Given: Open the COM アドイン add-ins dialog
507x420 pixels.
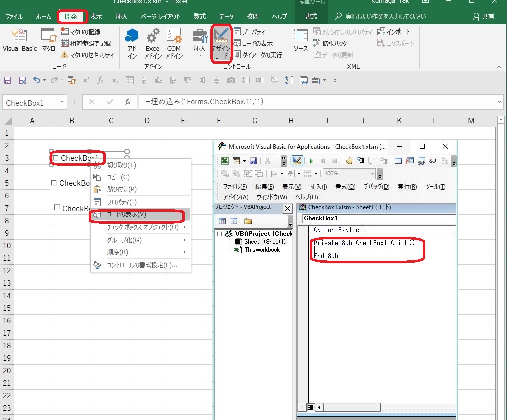Looking at the screenshot, I should pos(174,44).
